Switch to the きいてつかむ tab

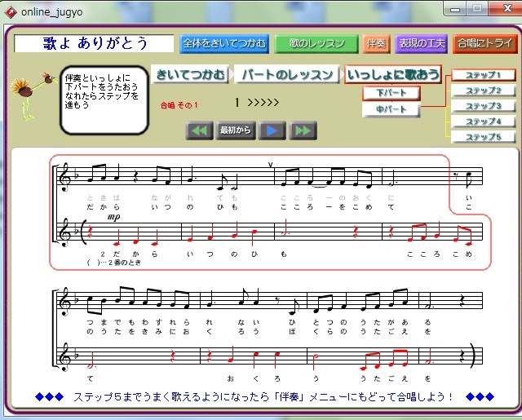click(190, 74)
